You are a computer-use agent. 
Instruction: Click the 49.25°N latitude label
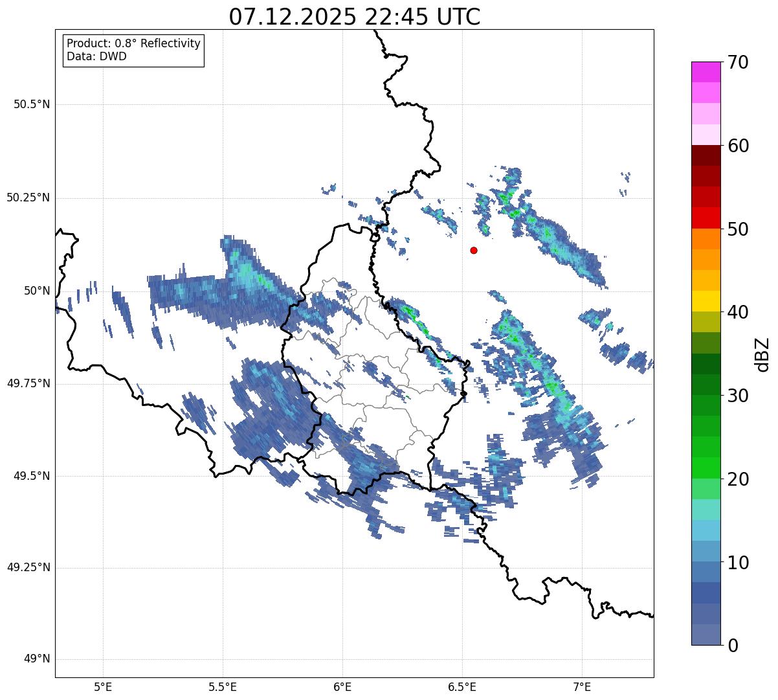(x=28, y=568)
